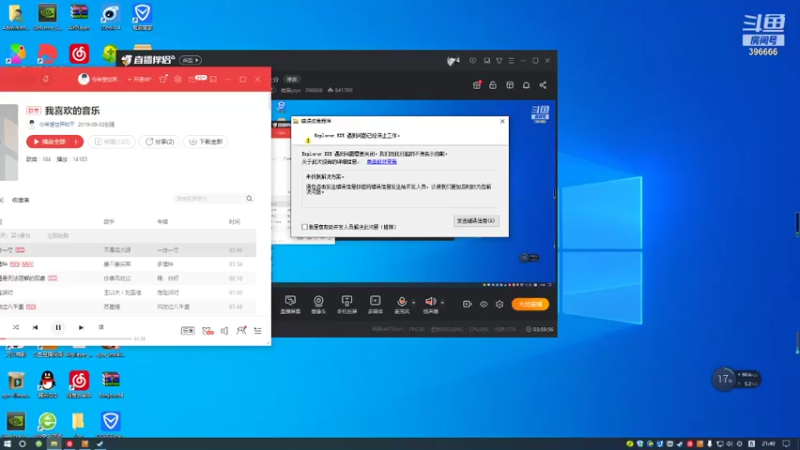Click the record video icon in streaming app
The height and width of the screenshot is (450, 800).
click(467, 304)
